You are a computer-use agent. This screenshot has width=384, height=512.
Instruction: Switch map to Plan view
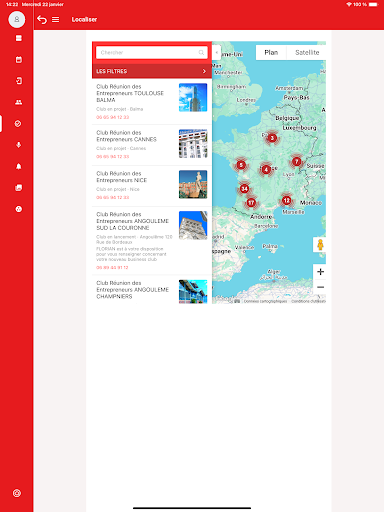(x=271, y=52)
